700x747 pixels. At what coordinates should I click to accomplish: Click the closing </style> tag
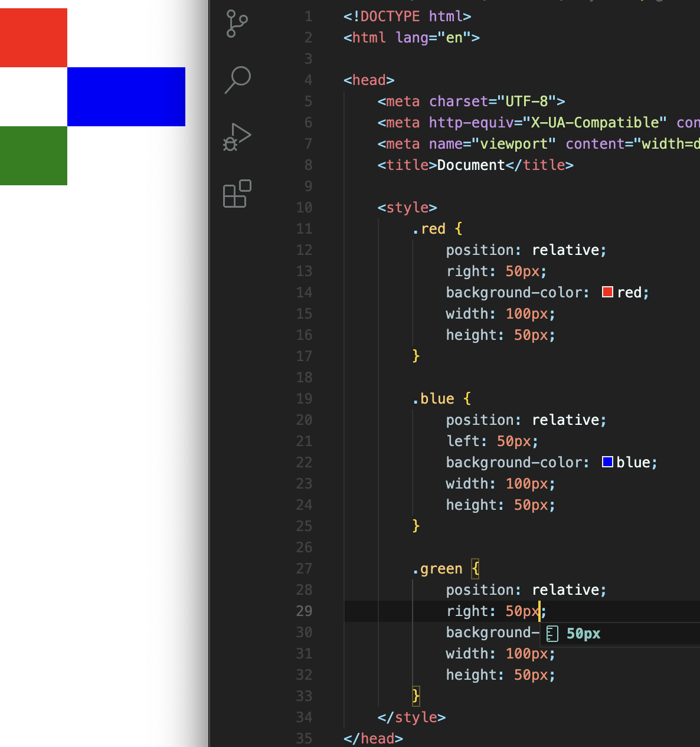411,717
